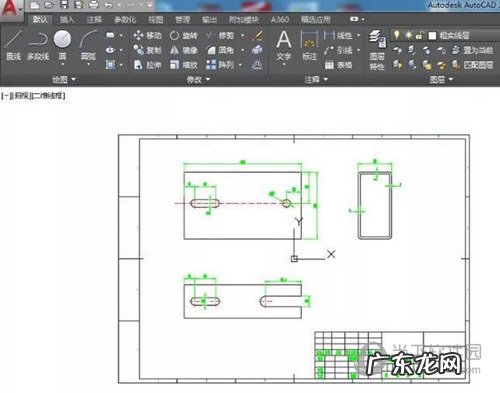Switch to the 参数化 (Parametric) ribbon tab
The width and height of the screenshot is (500, 393).
(x=125, y=20)
